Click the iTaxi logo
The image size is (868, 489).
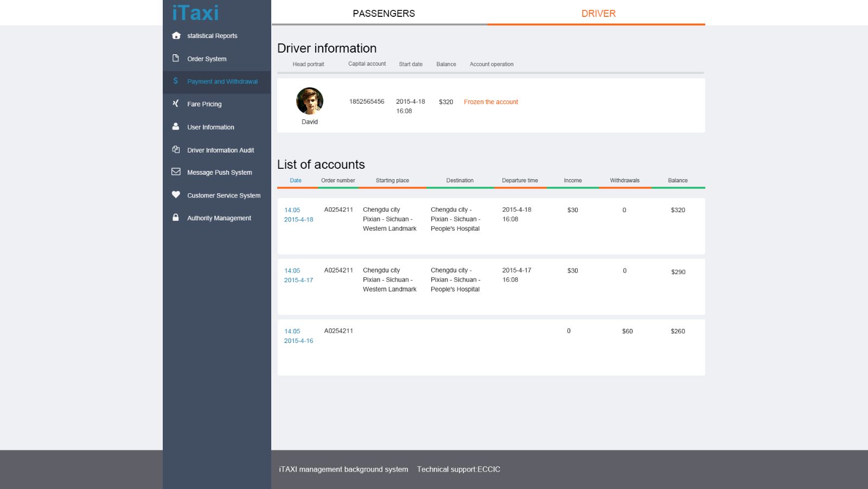coord(195,12)
